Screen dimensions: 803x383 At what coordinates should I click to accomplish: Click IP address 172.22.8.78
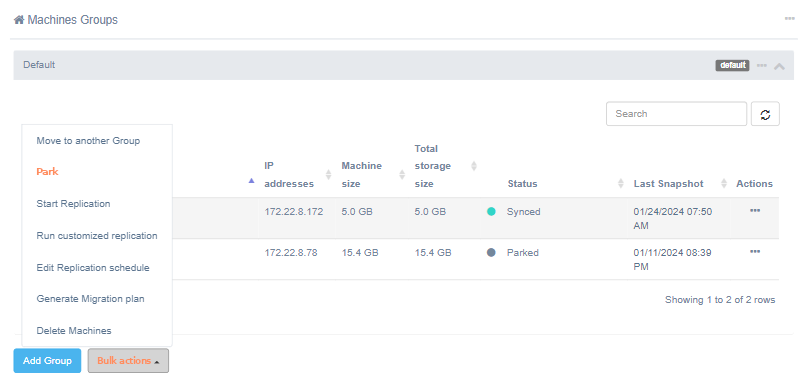(x=291, y=252)
